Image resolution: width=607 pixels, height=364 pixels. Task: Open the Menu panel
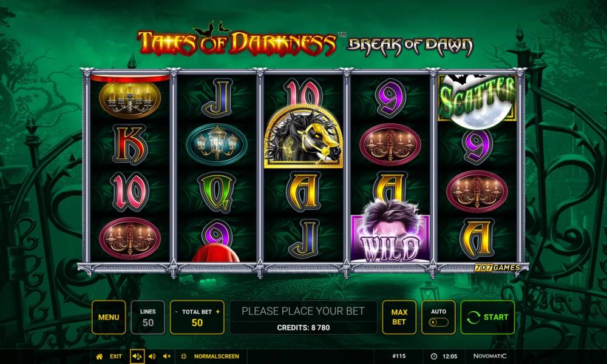(x=109, y=317)
